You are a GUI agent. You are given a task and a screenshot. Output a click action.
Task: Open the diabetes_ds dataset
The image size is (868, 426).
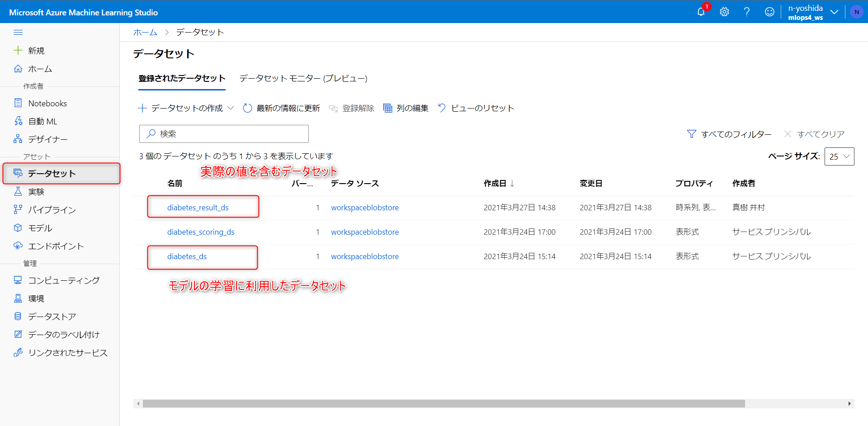tap(187, 256)
